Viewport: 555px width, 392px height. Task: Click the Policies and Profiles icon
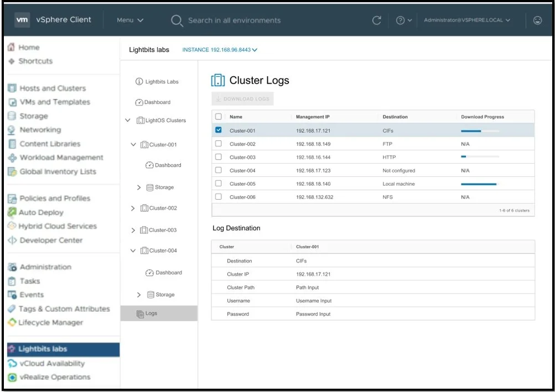(12, 198)
